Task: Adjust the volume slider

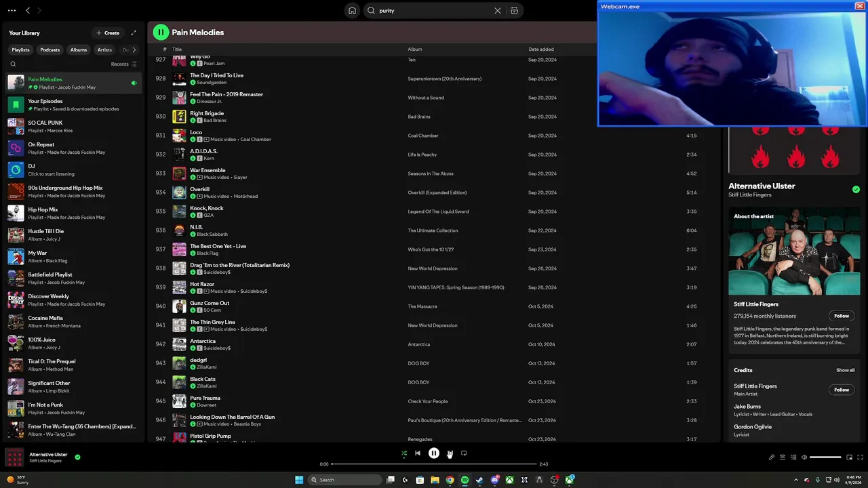Action: (x=825, y=457)
